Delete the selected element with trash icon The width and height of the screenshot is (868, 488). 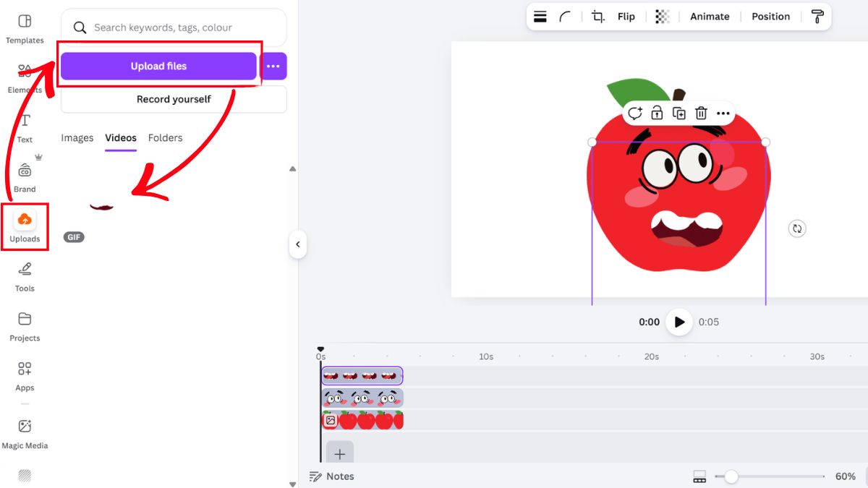701,114
